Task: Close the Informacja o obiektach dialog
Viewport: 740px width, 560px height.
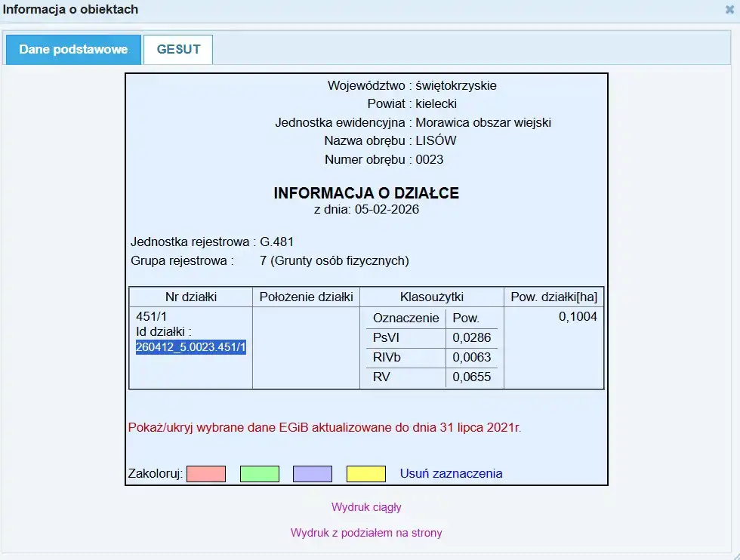Action: coord(729,10)
